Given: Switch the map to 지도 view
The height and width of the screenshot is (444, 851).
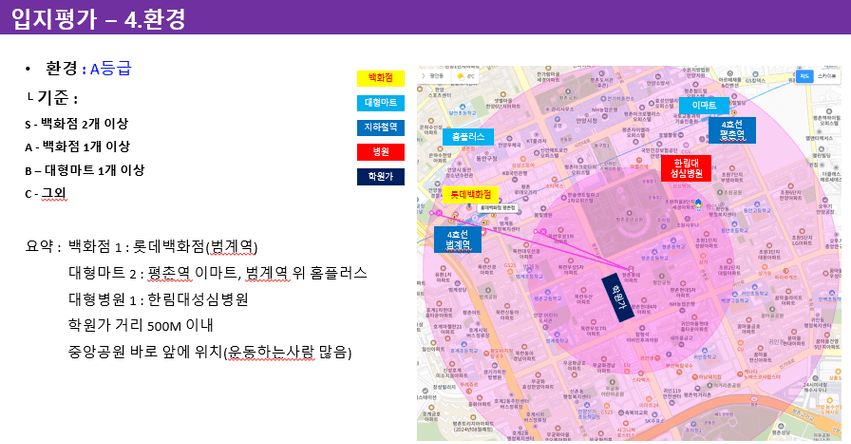Looking at the screenshot, I should (x=805, y=77).
